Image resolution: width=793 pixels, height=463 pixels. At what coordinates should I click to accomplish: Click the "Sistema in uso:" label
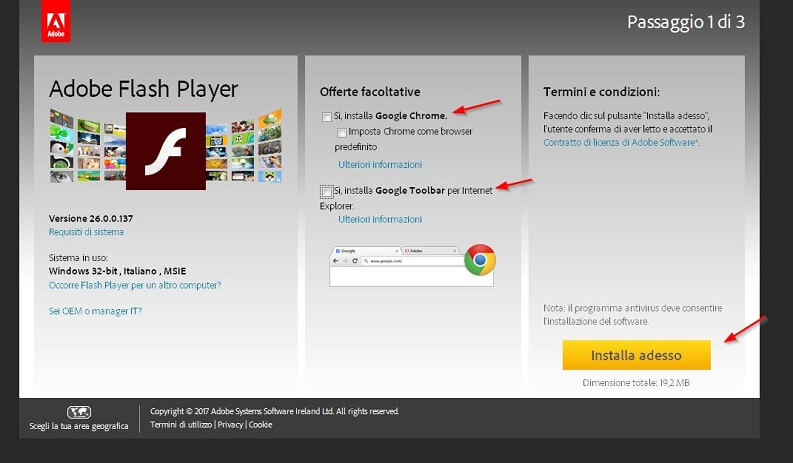coord(78,258)
